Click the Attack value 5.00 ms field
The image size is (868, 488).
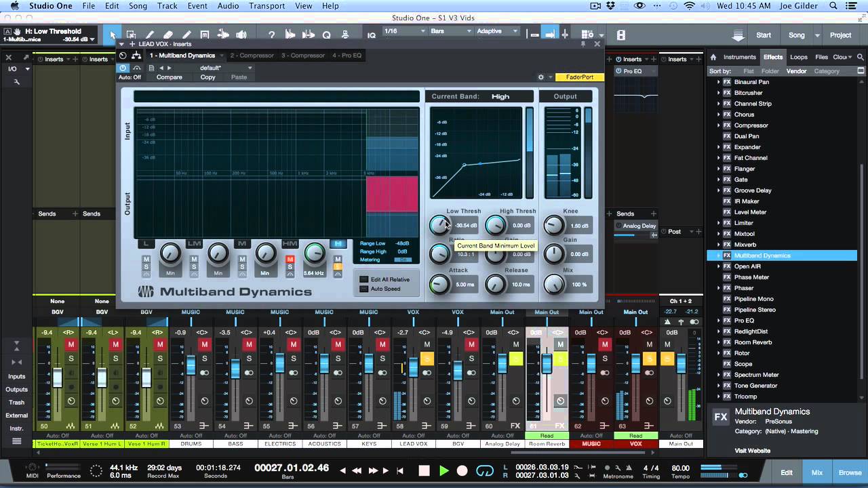(465, 285)
